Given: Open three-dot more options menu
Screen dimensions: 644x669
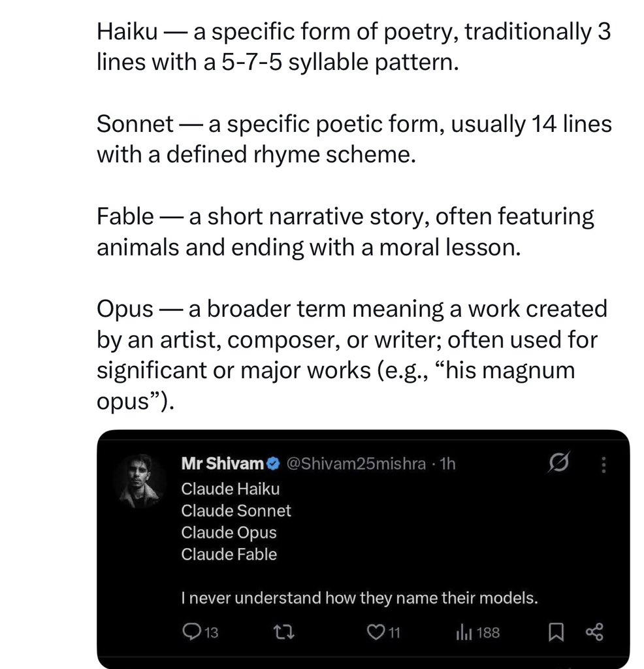Looking at the screenshot, I should pos(604,465).
